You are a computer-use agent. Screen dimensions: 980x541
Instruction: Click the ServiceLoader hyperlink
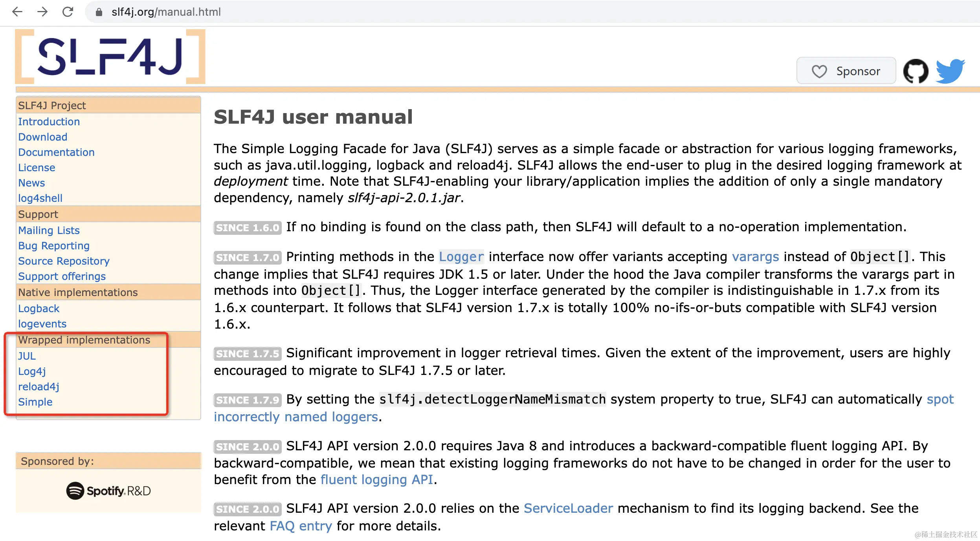click(x=568, y=508)
